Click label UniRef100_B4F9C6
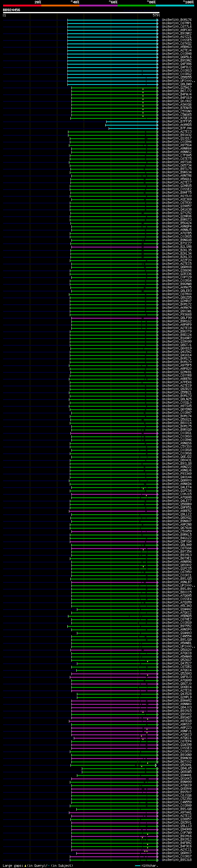This screenshot has width=197, height=868. (177, 846)
